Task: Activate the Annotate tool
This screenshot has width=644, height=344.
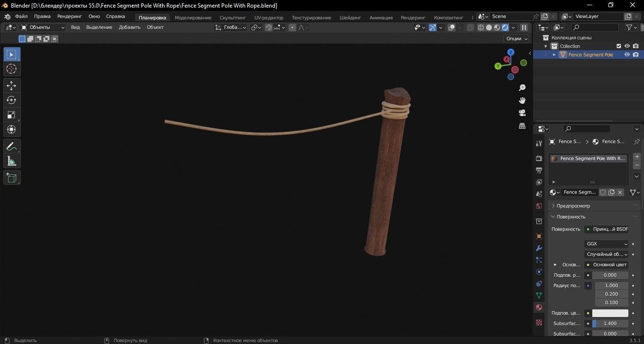Action: (x=11, y=146)
